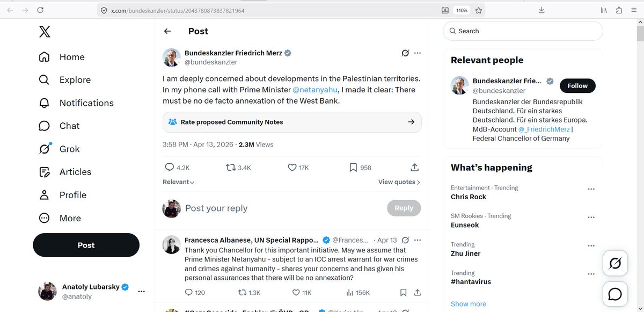Open Chat in the sidebar
Viewport: 644px width, 312px height.
pyautogui.click(x=59, y=126)
